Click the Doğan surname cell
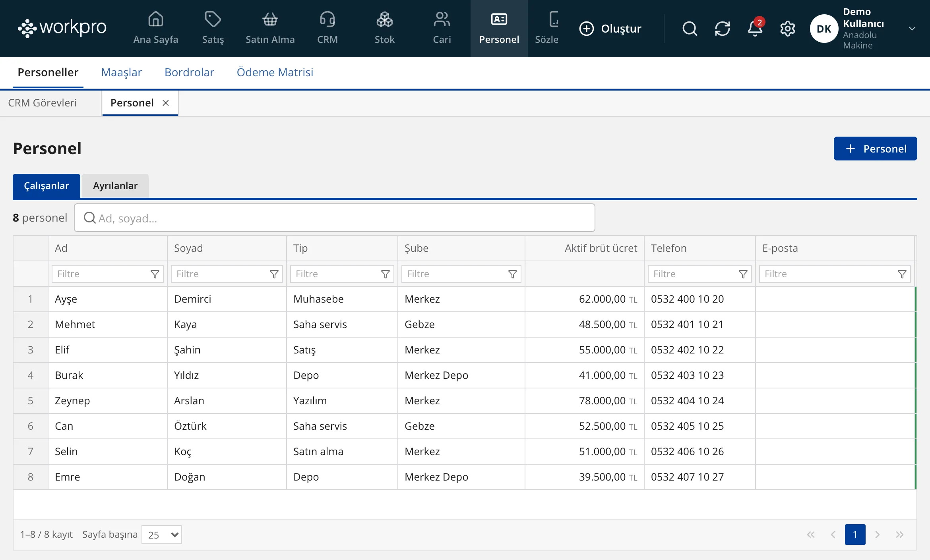930x560 pixels. click(x=227, y=477)
